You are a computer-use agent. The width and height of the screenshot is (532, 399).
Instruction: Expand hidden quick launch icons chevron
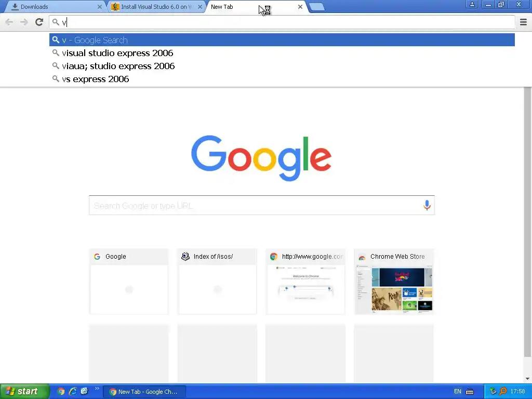click(x=97, y=389)
